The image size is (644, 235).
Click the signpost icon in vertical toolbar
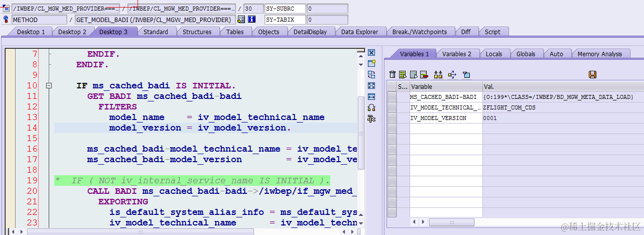tap(371, 119)
